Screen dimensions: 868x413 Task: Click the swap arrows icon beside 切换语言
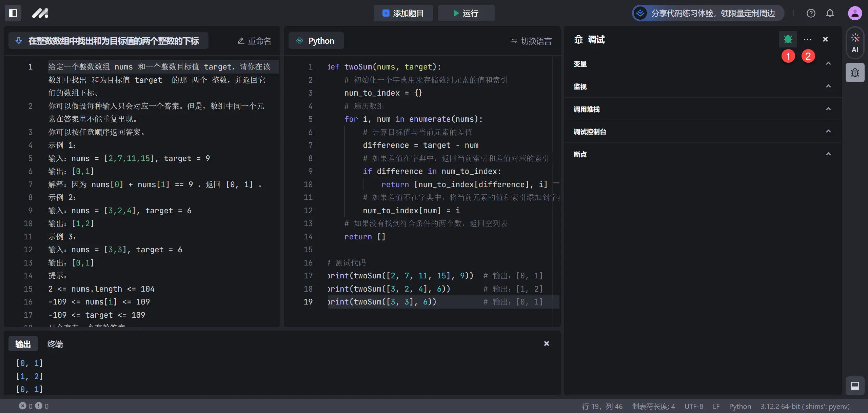pyautogui.click(x=514, y=41)
